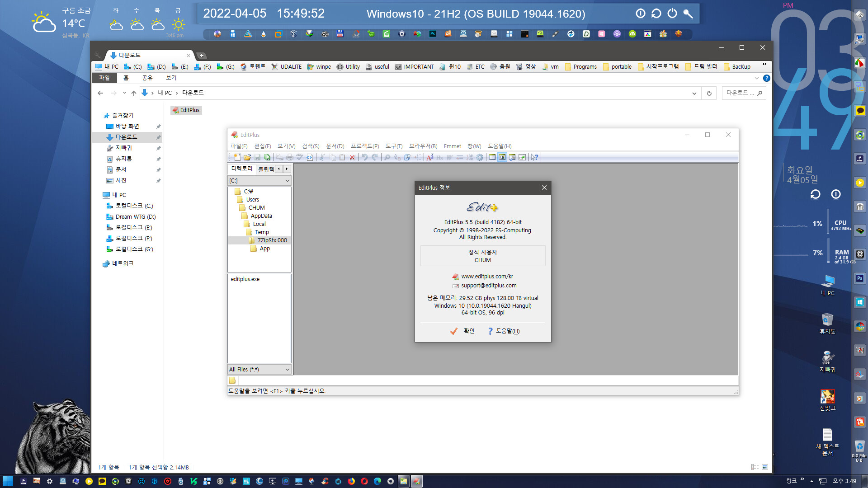
Task: Click the HTML browser preview icon
Action: 310,157
